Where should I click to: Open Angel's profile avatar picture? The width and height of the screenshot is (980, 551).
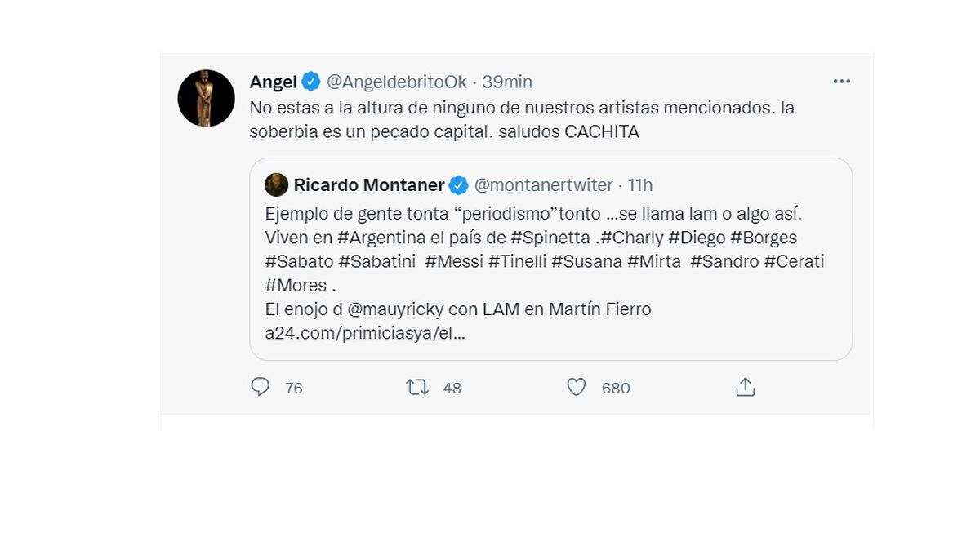click(206, 98)
